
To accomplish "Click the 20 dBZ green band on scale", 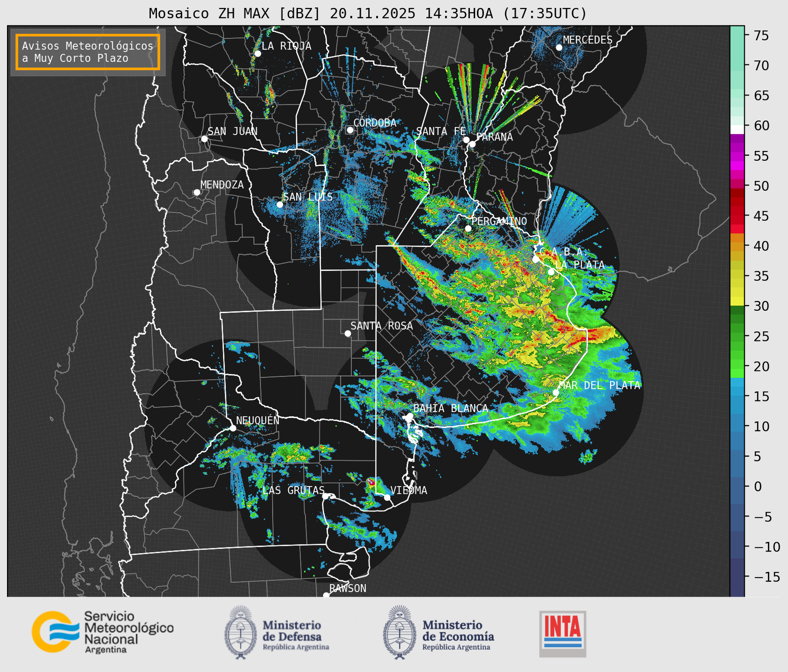I will 737,365.
